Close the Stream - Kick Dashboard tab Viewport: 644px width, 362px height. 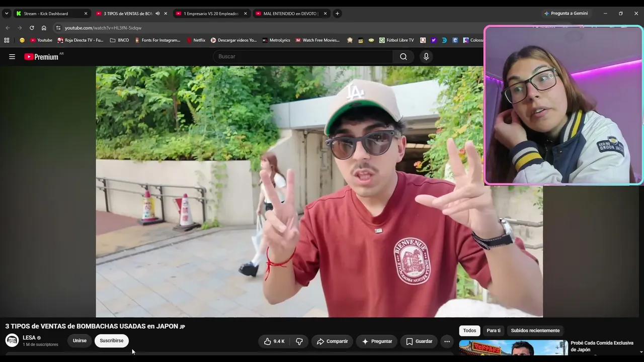coord(86,14)
